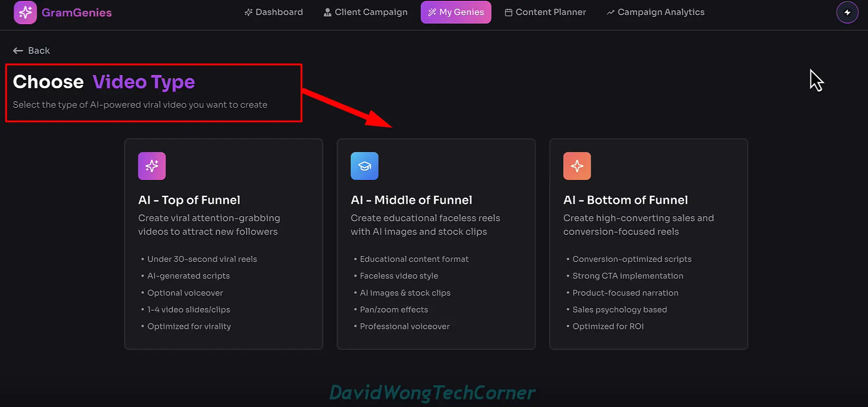
Task: Click the trend line icon beside Campaign Analytics
Action: (x=611, y=13)
